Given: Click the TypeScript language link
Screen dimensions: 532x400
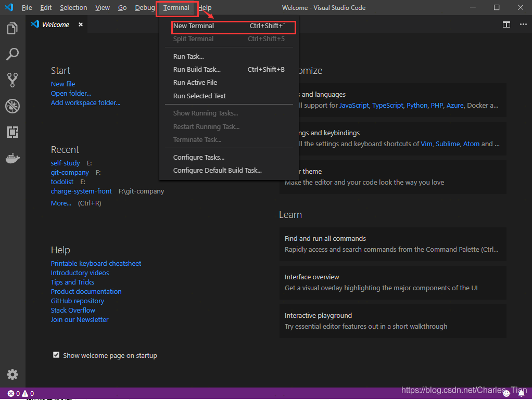Looking at the screenshot, I should (x=388, y=106).
